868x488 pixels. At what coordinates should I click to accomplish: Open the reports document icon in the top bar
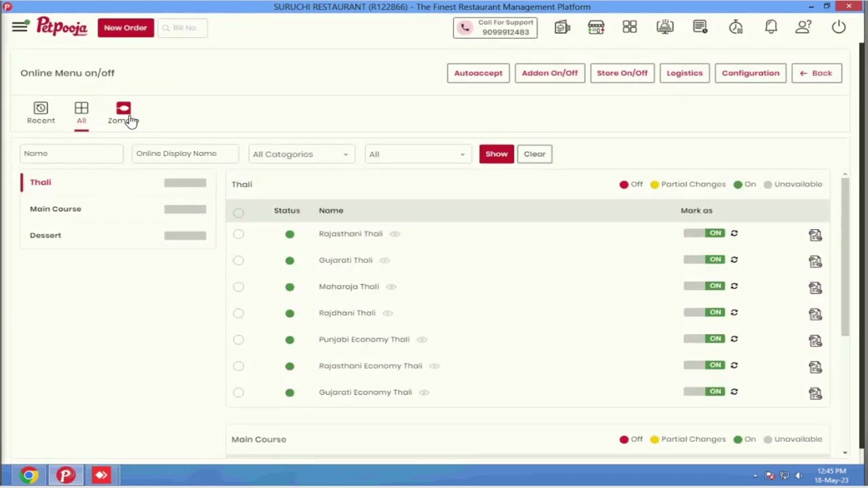[701, 27]
